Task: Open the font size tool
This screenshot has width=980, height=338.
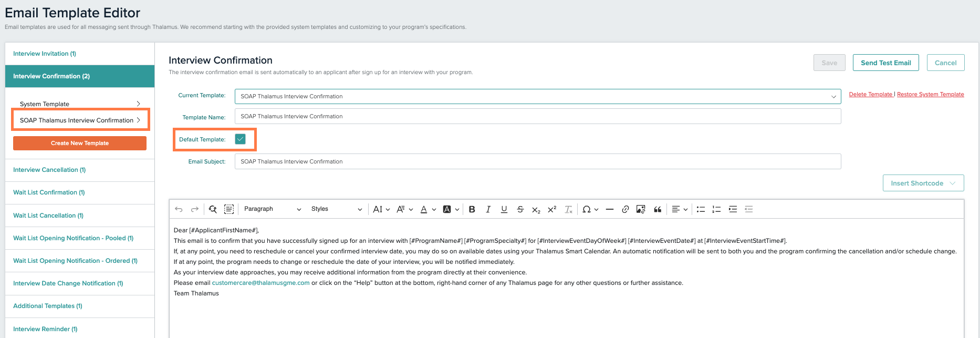Action: pyautogui.click(x=378, y=209)
